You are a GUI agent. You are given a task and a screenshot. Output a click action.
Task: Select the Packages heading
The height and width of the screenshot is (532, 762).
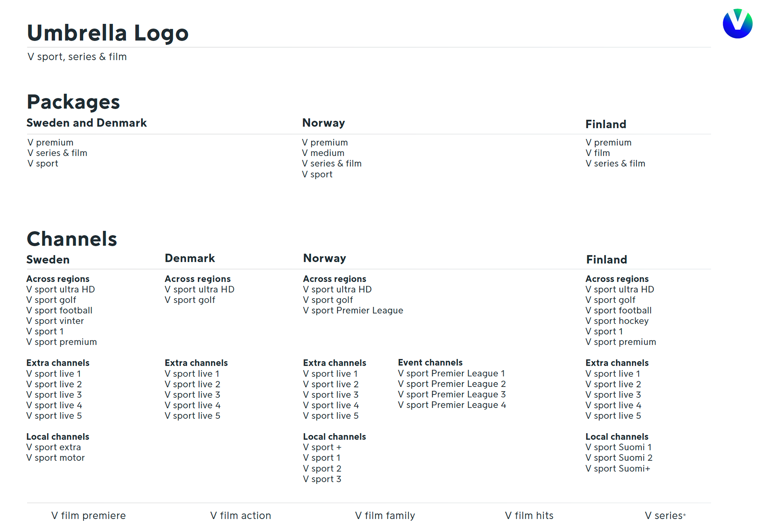[x=73, y=102]
